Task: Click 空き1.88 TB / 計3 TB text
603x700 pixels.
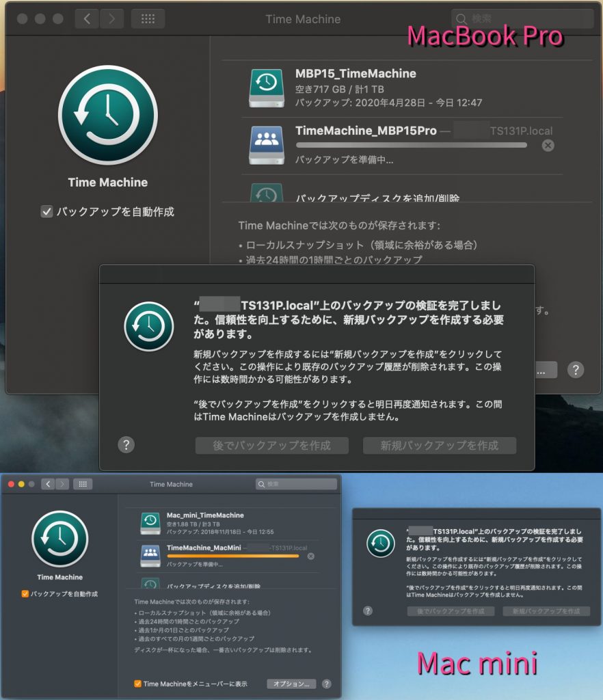Action: coord(193,524)
